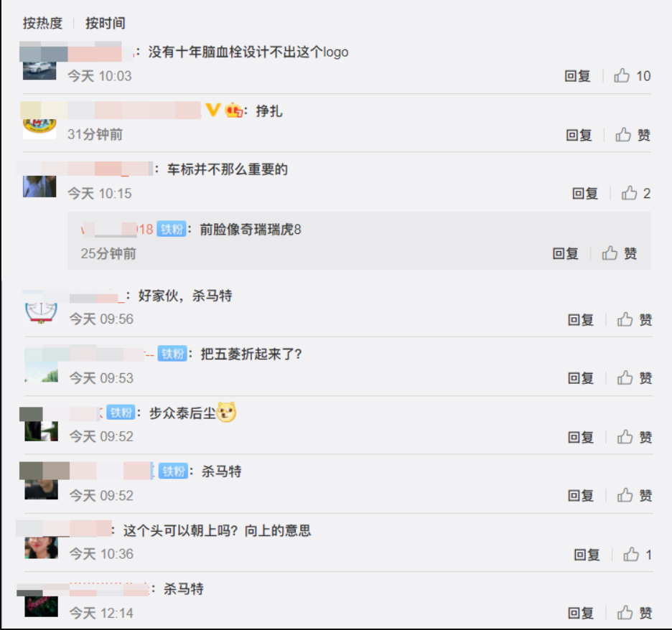Viewport: 672px width, 630px height.
Task: Open the avatar of 10:36 commenter
Action: [41, 547]
